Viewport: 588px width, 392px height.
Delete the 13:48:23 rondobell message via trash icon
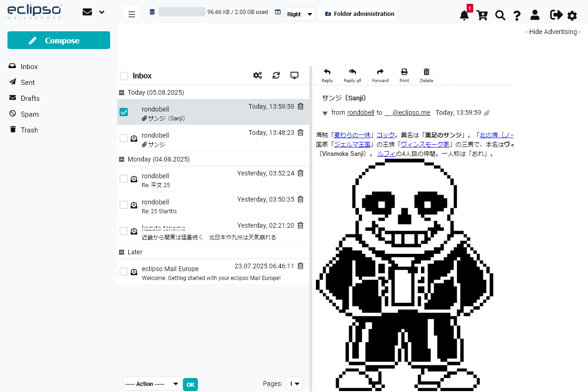(301, 133)
